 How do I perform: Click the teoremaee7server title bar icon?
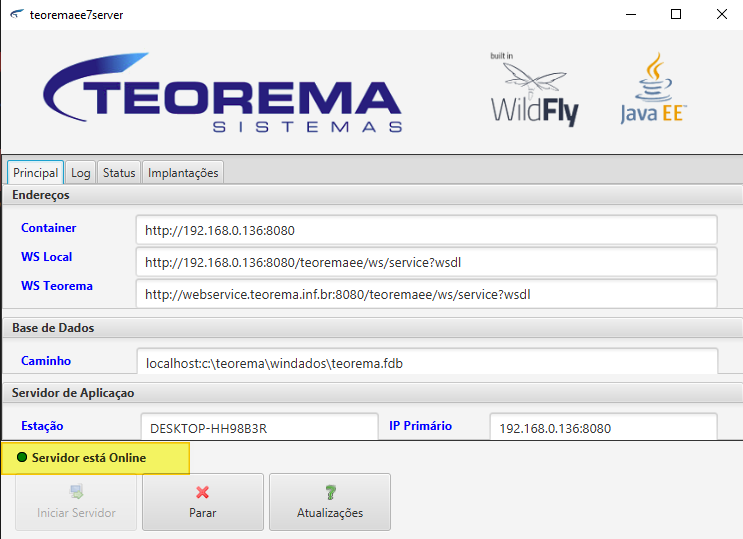17,14
